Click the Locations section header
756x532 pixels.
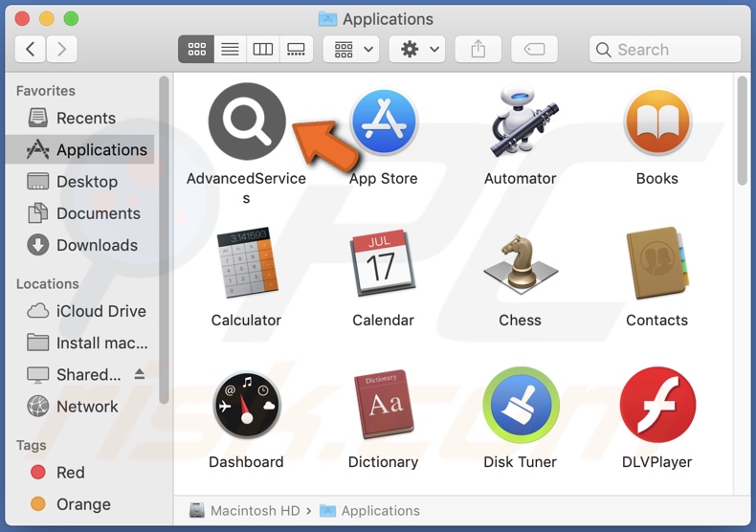(47, 284)
